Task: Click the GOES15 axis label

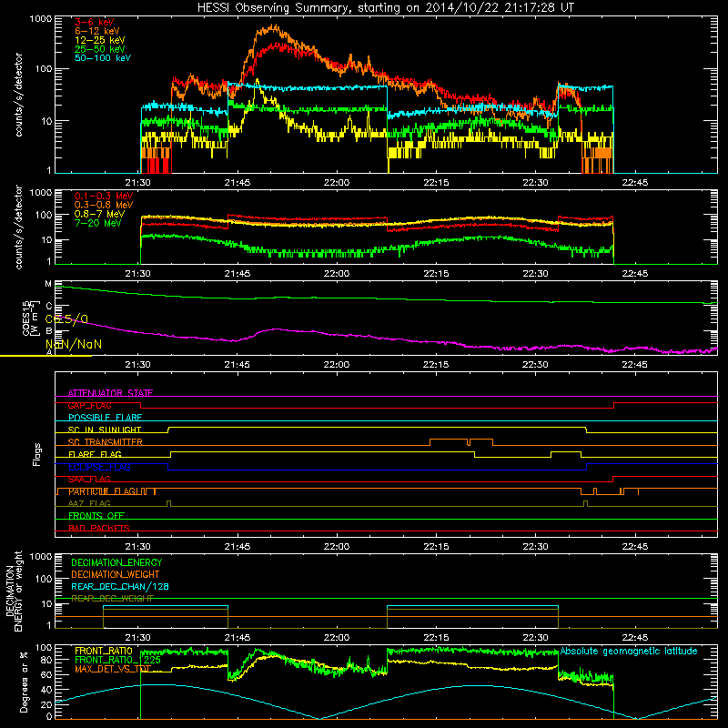Action: (x=25, y=318)
